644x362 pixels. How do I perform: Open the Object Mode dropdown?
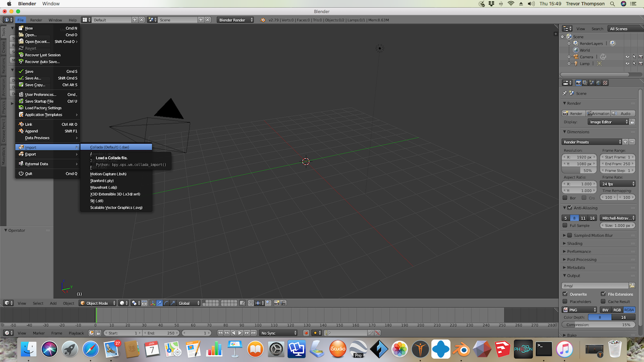(x=97, y=303)
